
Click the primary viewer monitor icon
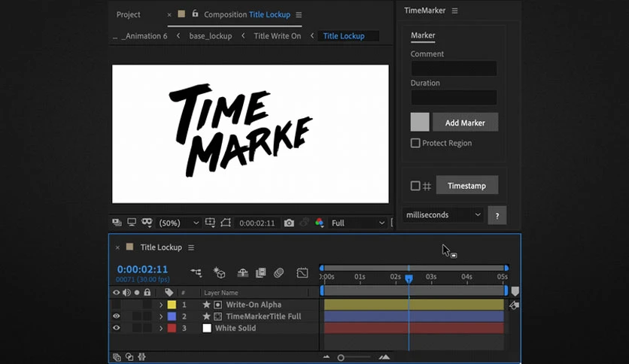(132, 223)
